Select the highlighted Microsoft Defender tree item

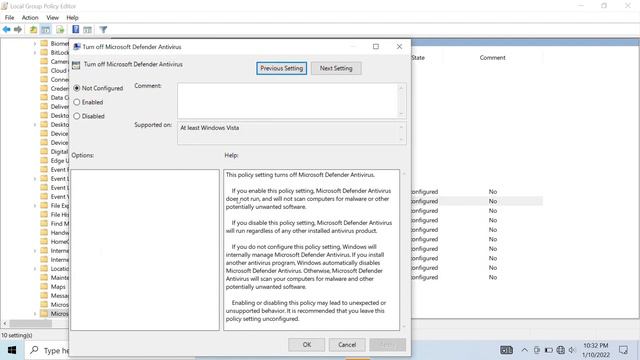coord(59,313)
